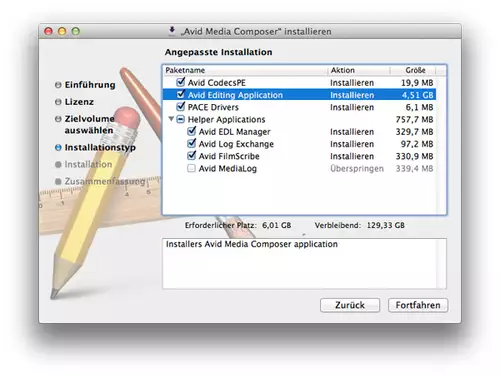This screenshot has height=377, width=500.
Task: Uncheck Avid Log Exchange checkbox
Action: pos(192,143)
